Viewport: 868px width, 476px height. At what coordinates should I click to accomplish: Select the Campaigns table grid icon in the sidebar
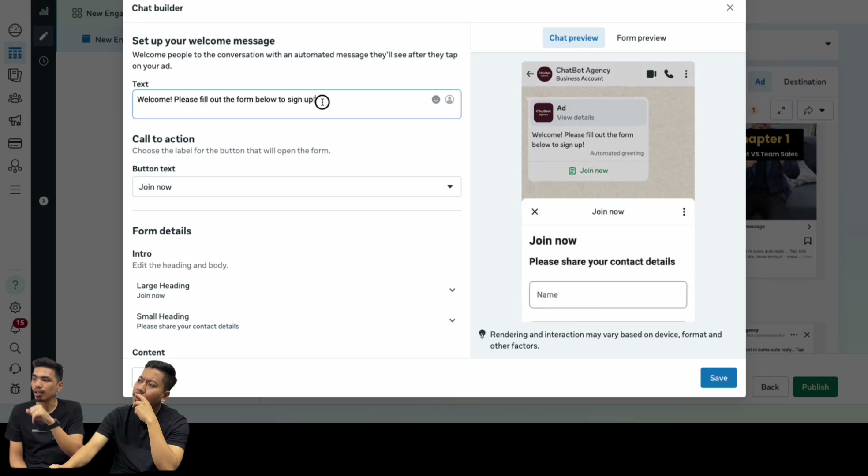click(x=15, y=53)
